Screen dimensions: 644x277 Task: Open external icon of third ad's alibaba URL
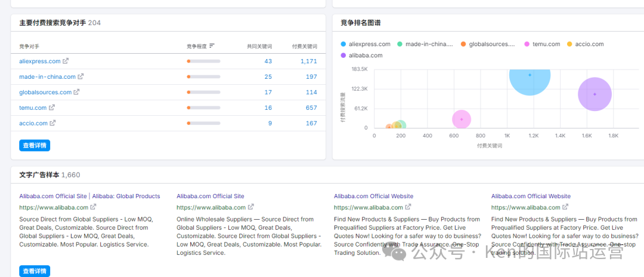[408, 207]
